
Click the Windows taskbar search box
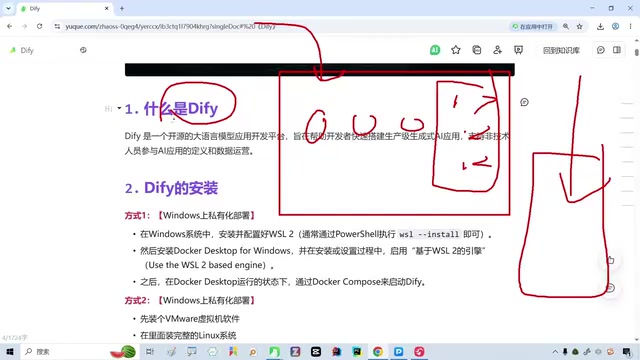pyautogui.click(x=80, y=351)
